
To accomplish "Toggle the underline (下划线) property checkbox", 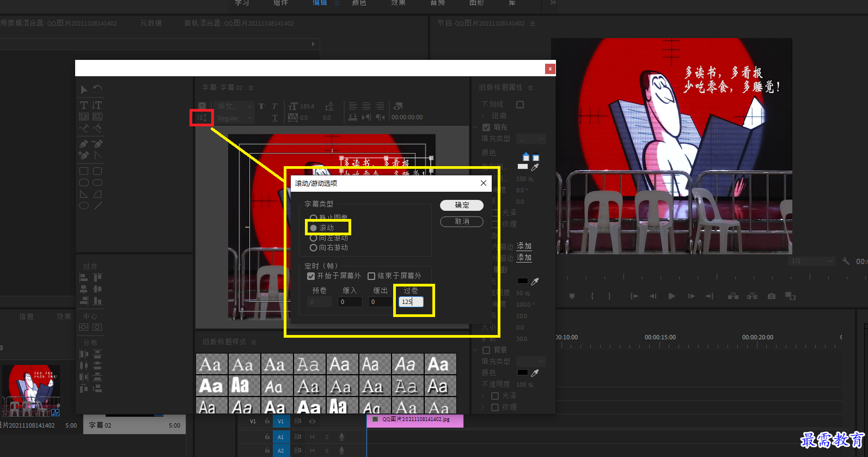I will [x=520, y=105].
